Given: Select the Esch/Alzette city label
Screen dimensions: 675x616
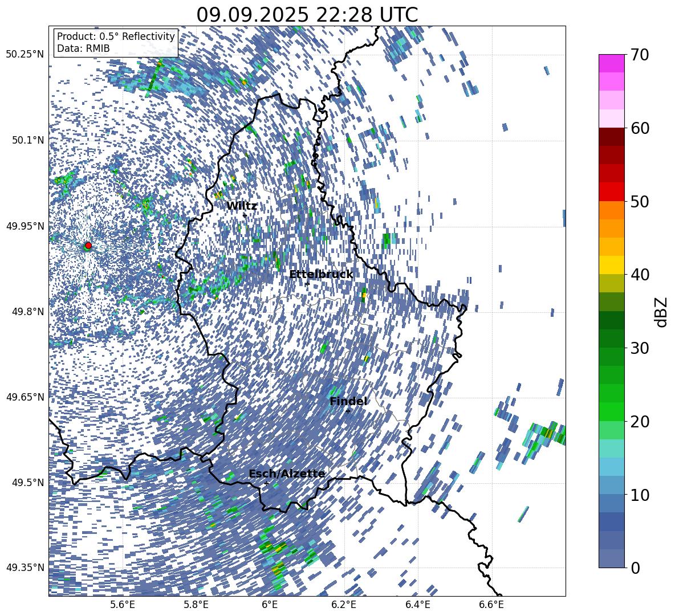Looking at the screenshot, I should (x=287, y=474).
